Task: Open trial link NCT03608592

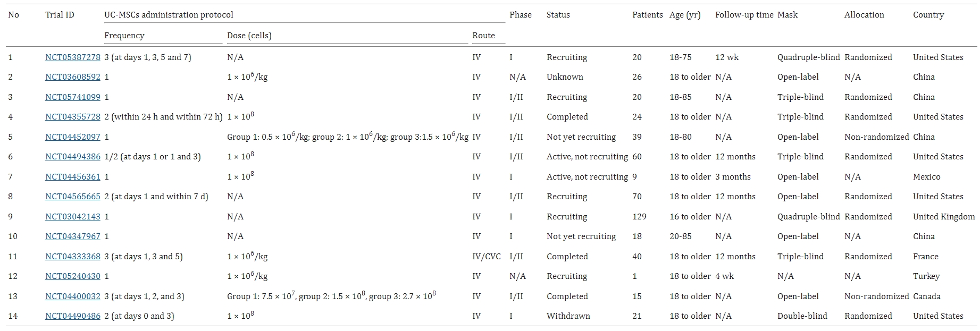Action: [x=72, y=77]
